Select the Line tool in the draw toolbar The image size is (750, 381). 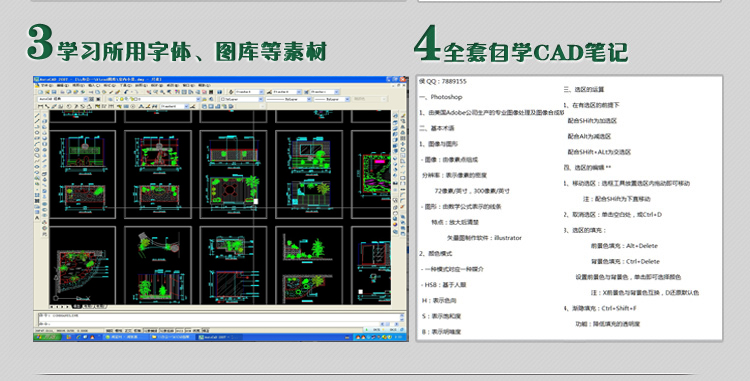[x=37, y=115]
